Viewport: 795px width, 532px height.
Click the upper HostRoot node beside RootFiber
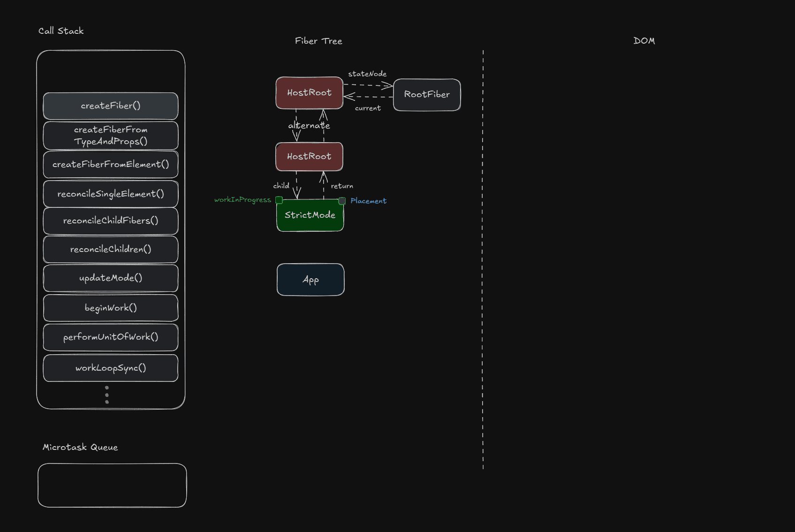click(x=309, y=93)
